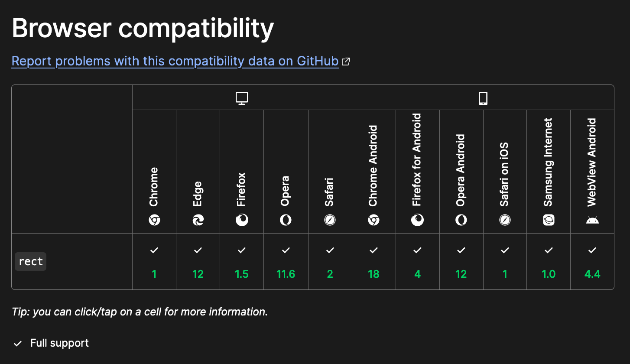Expand Firefox version 1.5 support cell
This screenshot has width=630, height=364.
pos(242,262)
